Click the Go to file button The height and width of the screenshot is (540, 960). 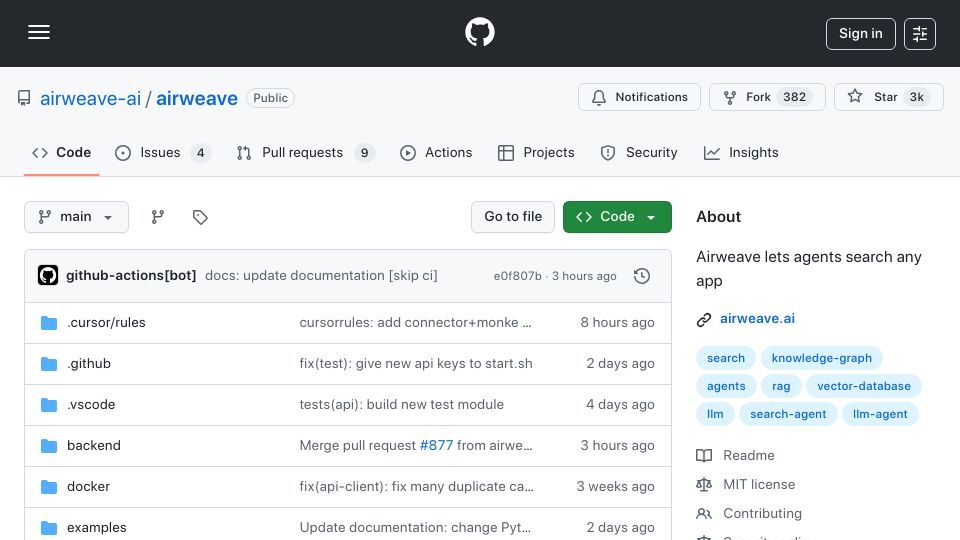pyautogui.click(x=513, y=217)
